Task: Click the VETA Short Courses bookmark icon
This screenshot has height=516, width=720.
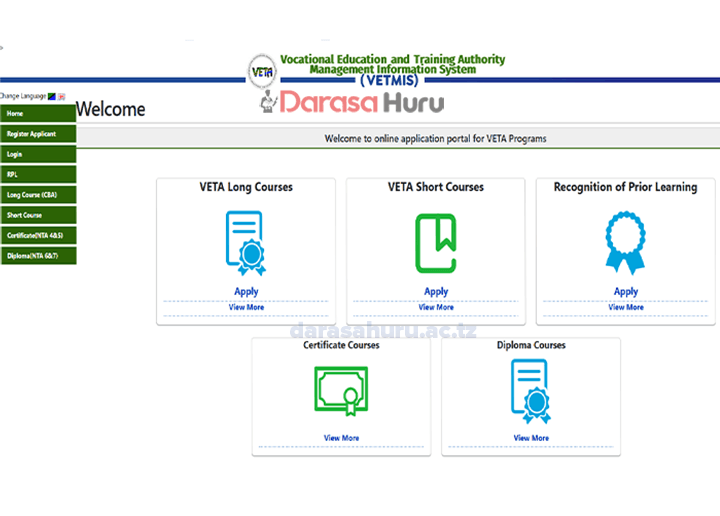Action: click(x=436, y=243)
